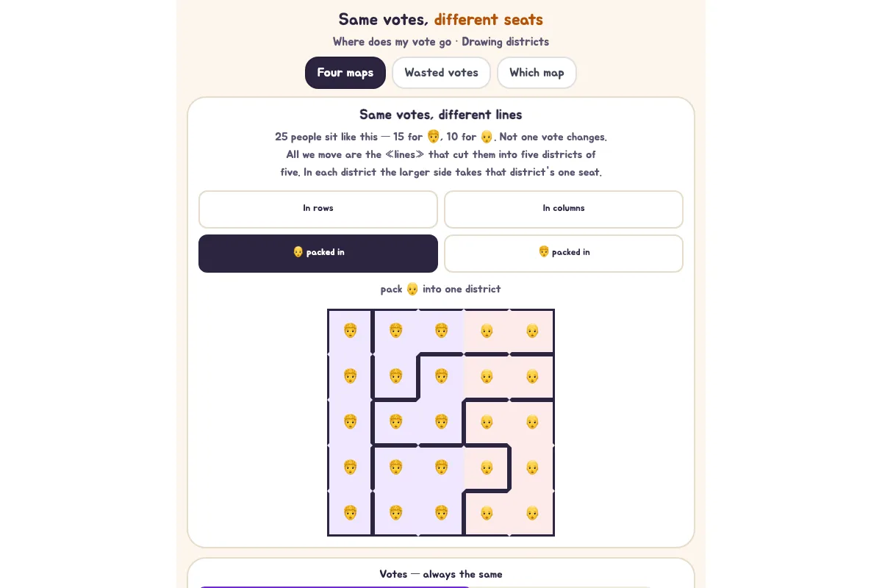Open the Wasted votes tab
This screenshot has height=588, width=882.
(441, 73)
